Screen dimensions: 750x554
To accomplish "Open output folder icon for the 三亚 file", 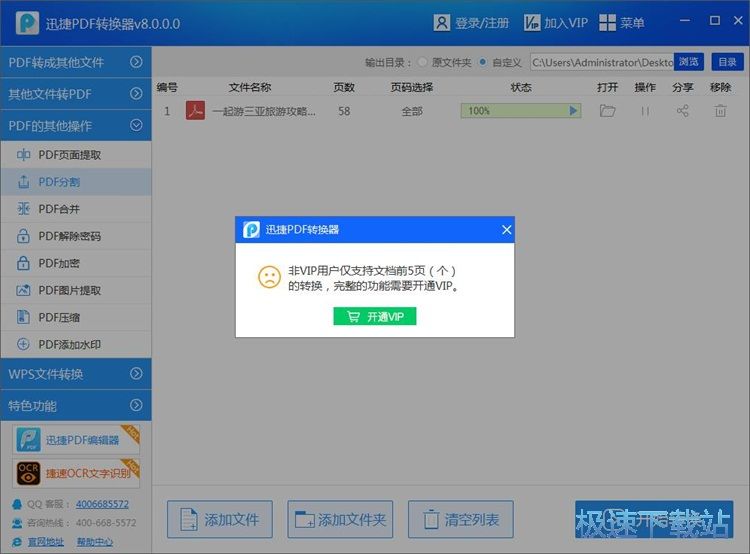I will [607, 111].
